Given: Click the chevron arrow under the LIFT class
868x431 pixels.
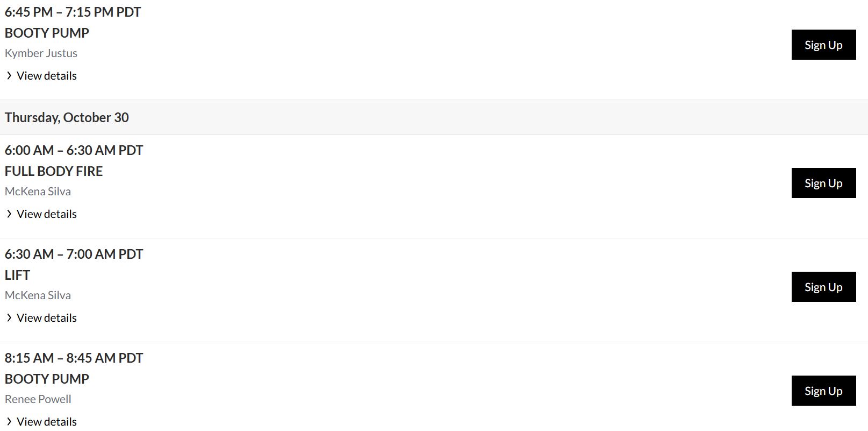Looking at the screenshot, I should 9,318.
